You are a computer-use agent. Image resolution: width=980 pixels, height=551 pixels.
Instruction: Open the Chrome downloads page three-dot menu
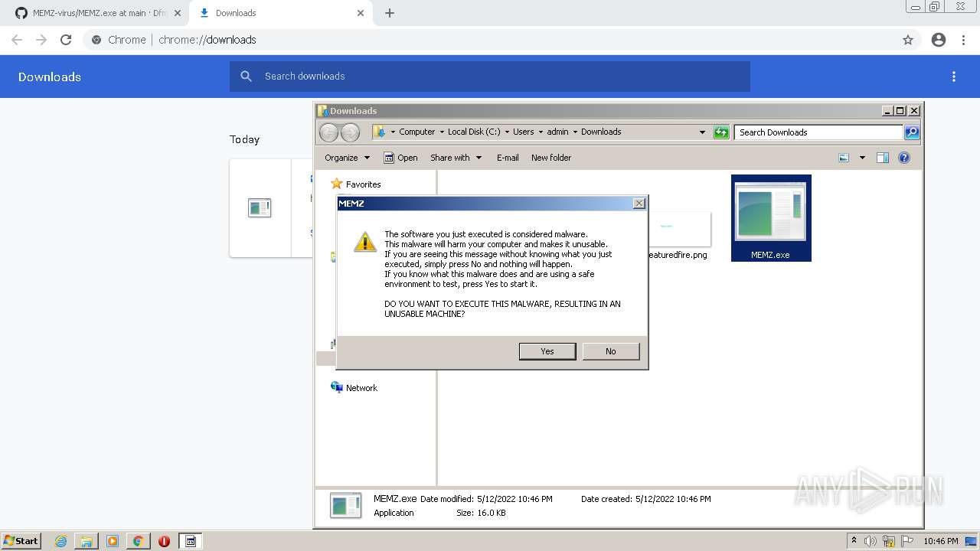tap(954, 77)
